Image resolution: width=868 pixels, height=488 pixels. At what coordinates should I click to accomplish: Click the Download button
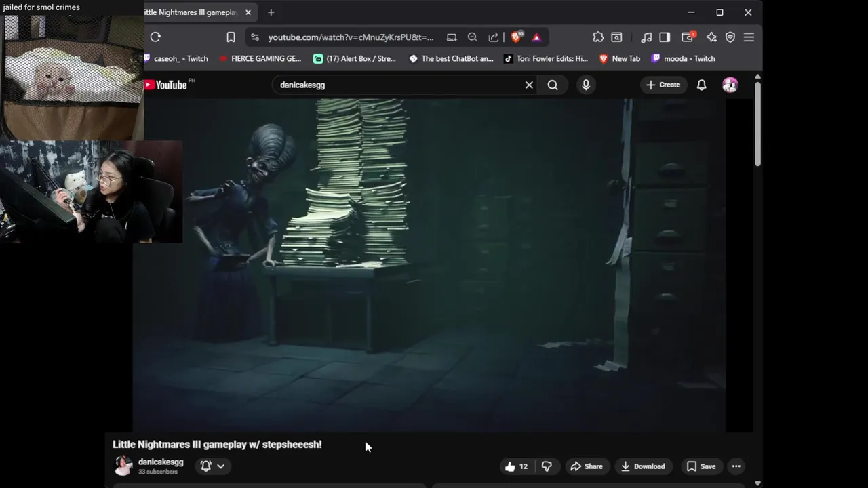(x=643, y=466)
